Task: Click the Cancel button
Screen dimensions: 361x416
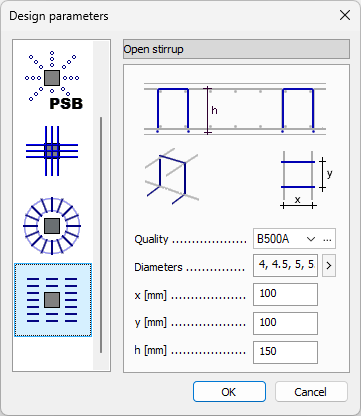Action: pyautogui.click(x=311, y=392)
